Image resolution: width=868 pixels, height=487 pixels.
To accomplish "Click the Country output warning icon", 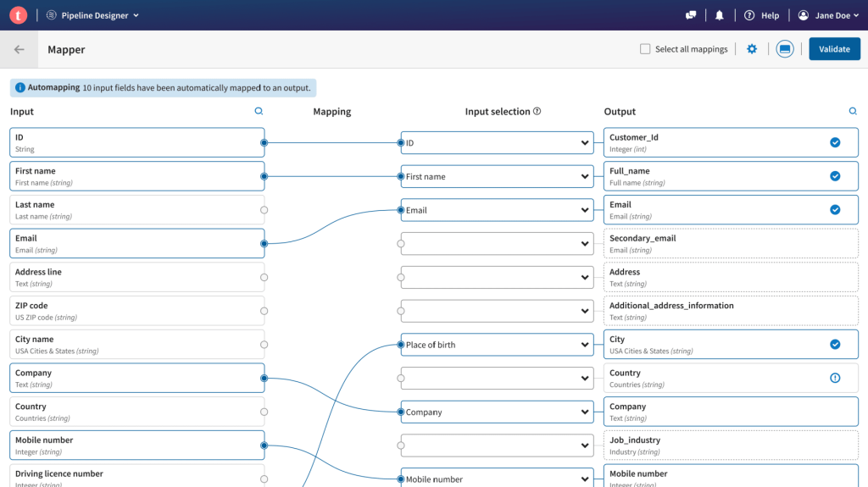I will (835, 378).
